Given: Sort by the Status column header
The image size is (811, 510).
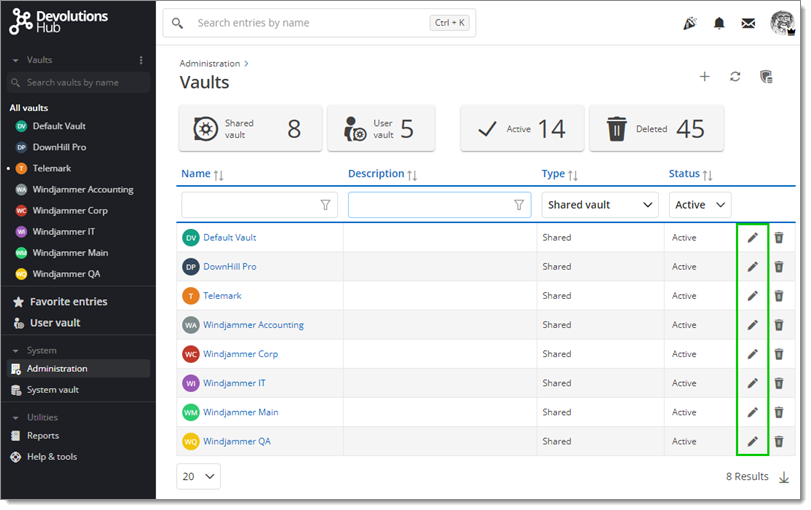Looking at the screenshot, I should (x=690, y=174).
